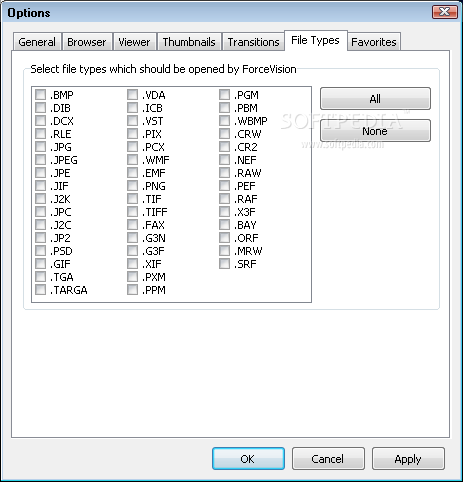Tick the .MRW checkbox
The image size is (463, 482).
(224, 251)
